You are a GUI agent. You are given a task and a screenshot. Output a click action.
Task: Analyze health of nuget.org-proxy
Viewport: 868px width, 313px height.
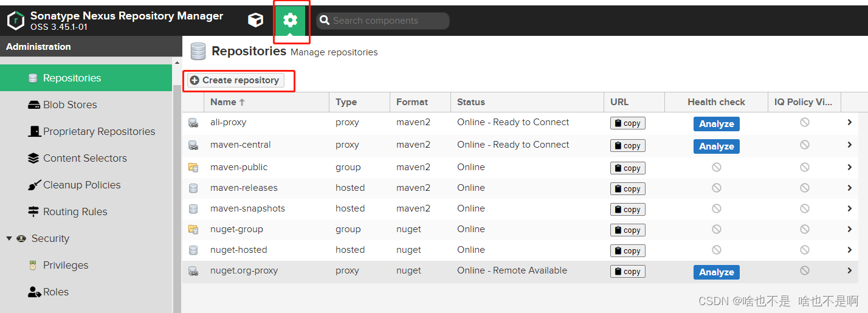point(716,272)
